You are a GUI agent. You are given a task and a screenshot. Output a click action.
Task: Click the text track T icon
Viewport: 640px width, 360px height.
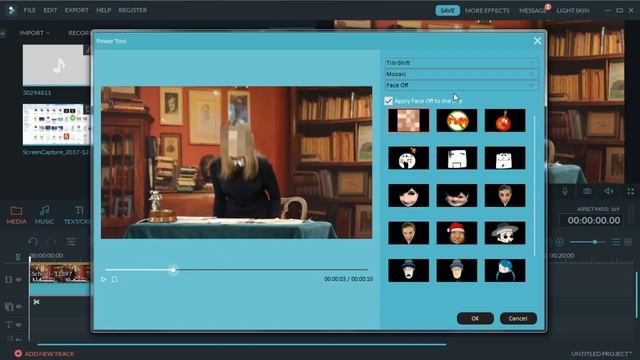pyautogui.click(x=9, y=325)
